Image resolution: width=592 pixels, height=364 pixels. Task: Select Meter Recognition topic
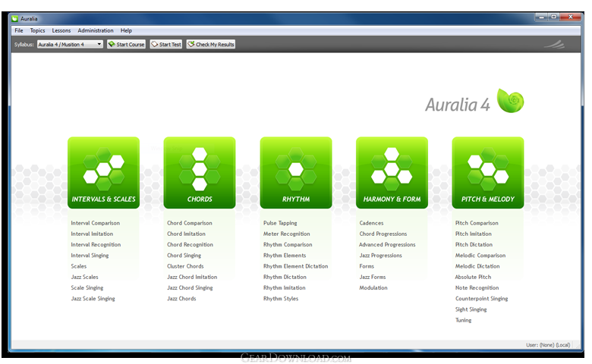(x=287, y=234)
